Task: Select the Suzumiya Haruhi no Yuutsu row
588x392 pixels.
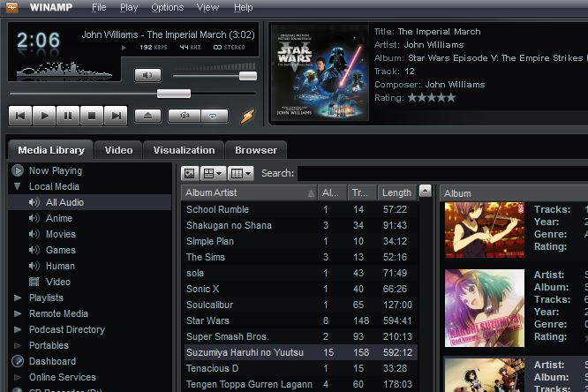Action: tap(300, 352)
